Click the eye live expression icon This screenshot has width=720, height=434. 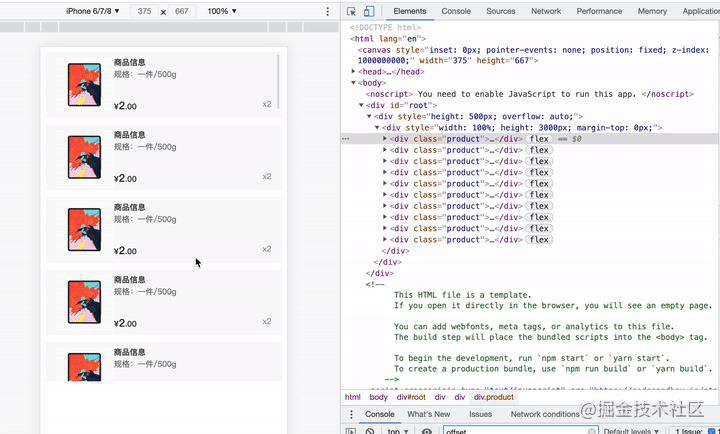pyautogui.click(x=427, y=431)
